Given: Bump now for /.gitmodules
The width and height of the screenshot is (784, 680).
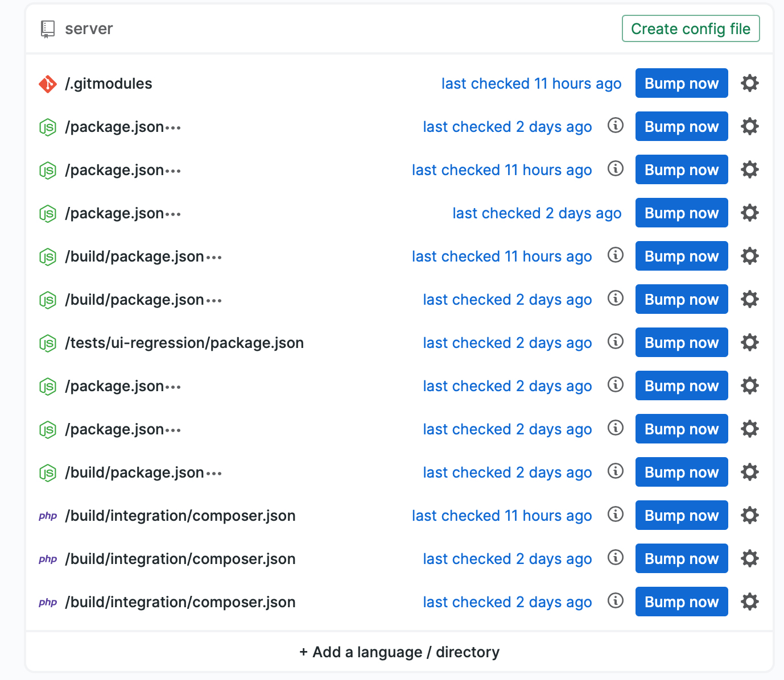Looking at the screenshot, I should click(682, 83).
